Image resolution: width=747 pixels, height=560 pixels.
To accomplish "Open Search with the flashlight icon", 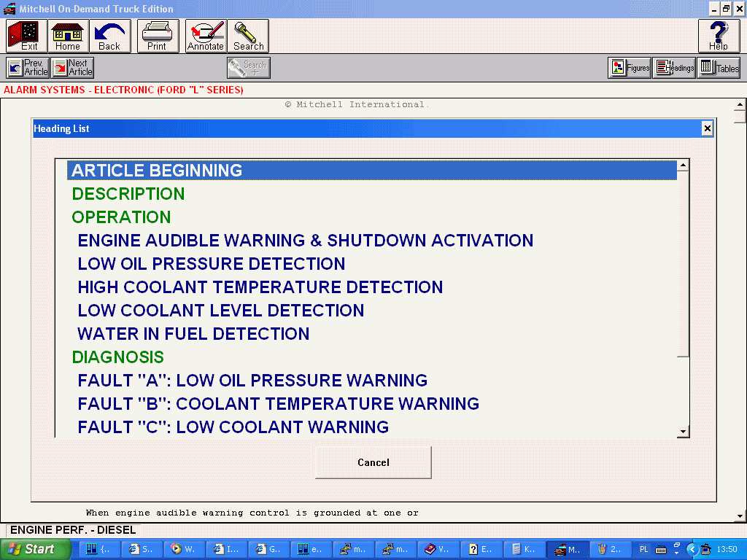I will [248, 36].
